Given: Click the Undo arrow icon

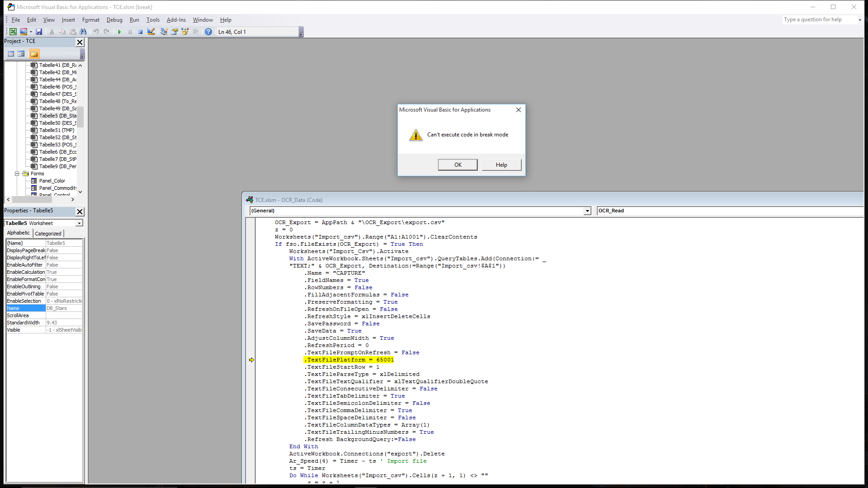Looking at the screenshot, I should coord(96,32).
